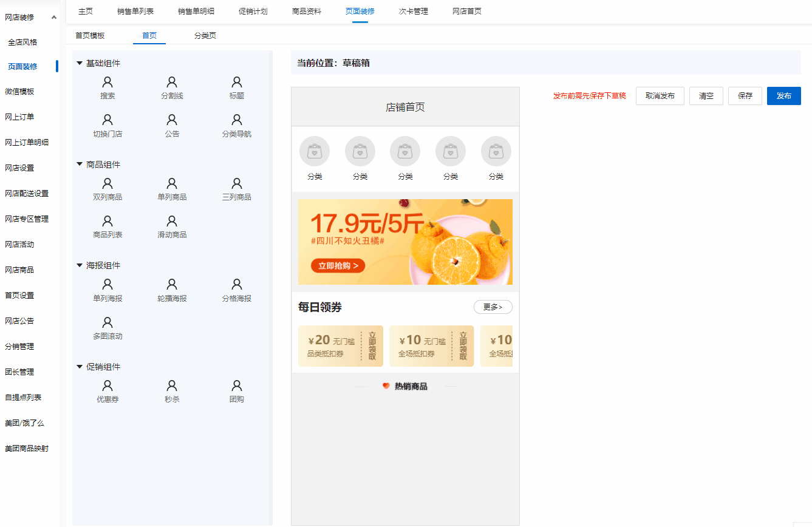This screenshot has height=527, width=812.
Task: Open 网店专区管理 in sidebar
Action: 27,219
